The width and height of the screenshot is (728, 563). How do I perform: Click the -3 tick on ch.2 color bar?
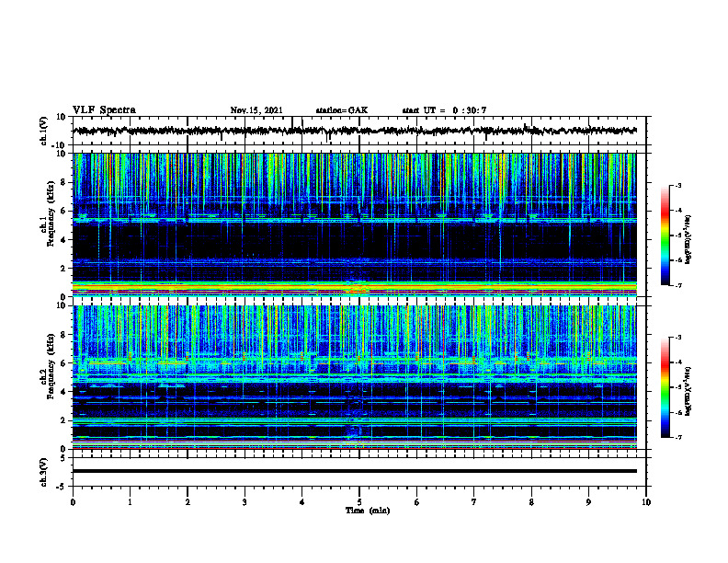(x=678, y=338)
